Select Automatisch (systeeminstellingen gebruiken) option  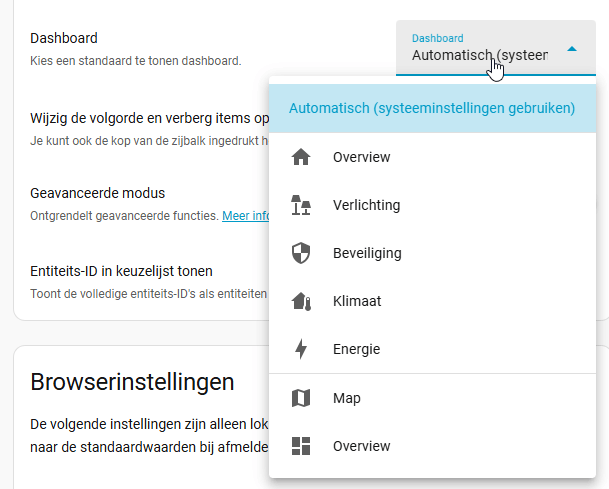[x=432, y=108]
